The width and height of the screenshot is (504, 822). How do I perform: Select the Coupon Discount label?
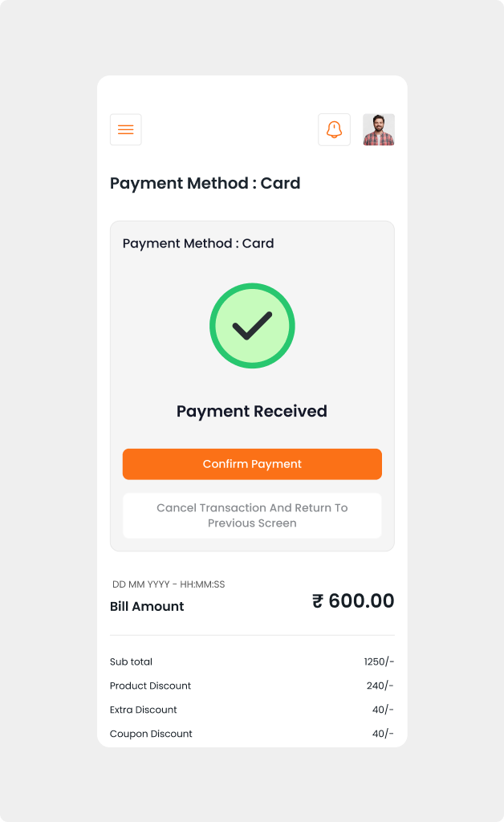[x=151, y=734]
